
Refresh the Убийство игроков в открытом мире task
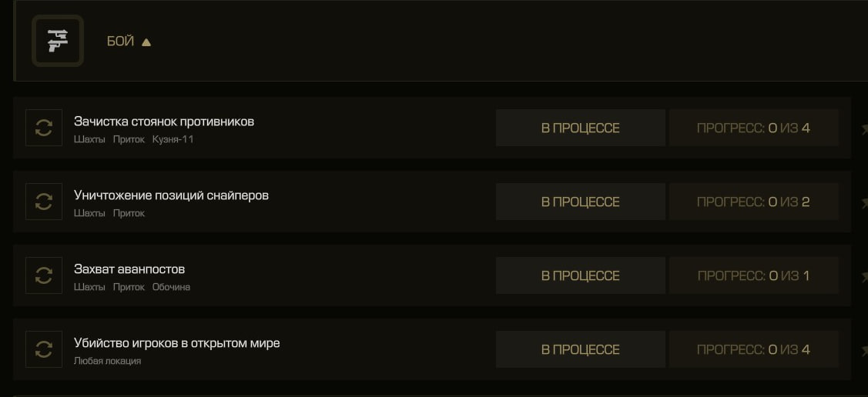click(x=44, y=349)
